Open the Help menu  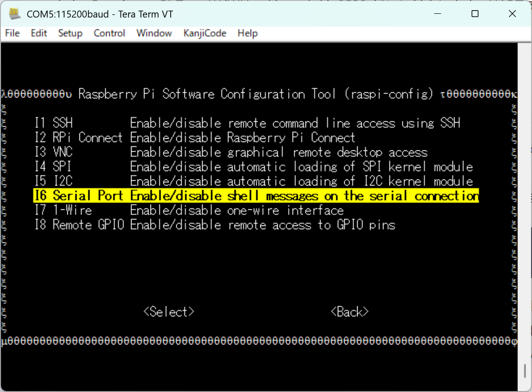247,33
